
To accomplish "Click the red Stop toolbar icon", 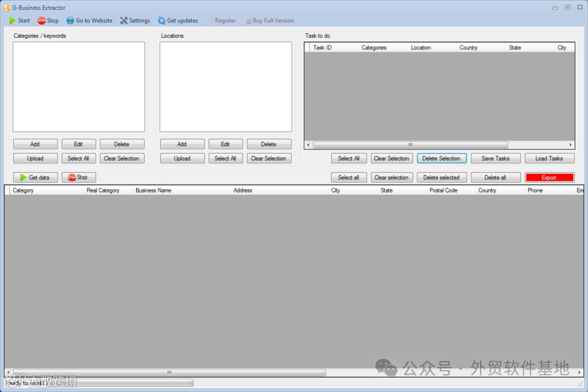I will (41, 20).
